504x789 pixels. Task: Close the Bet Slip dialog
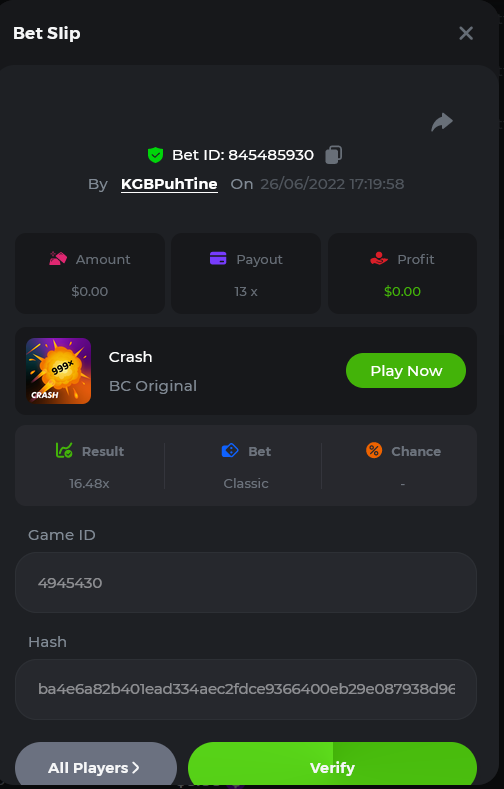[466, 33]
